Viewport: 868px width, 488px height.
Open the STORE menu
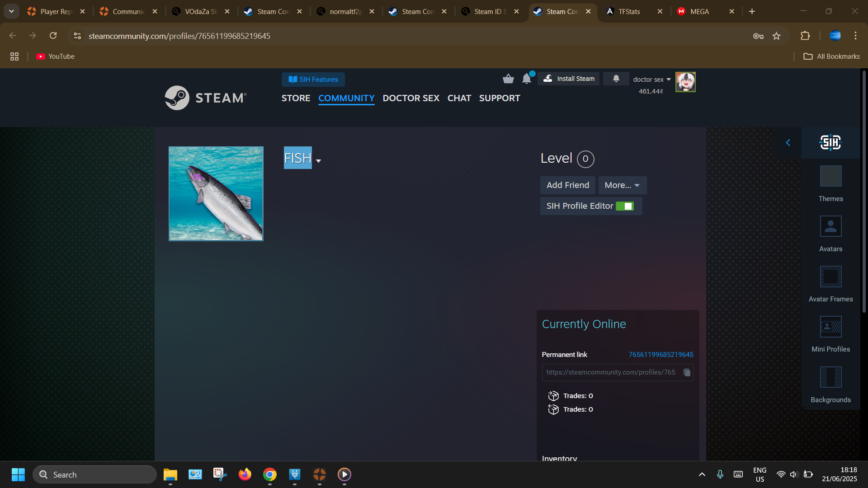pyautogui.click(x=296, y=98)
